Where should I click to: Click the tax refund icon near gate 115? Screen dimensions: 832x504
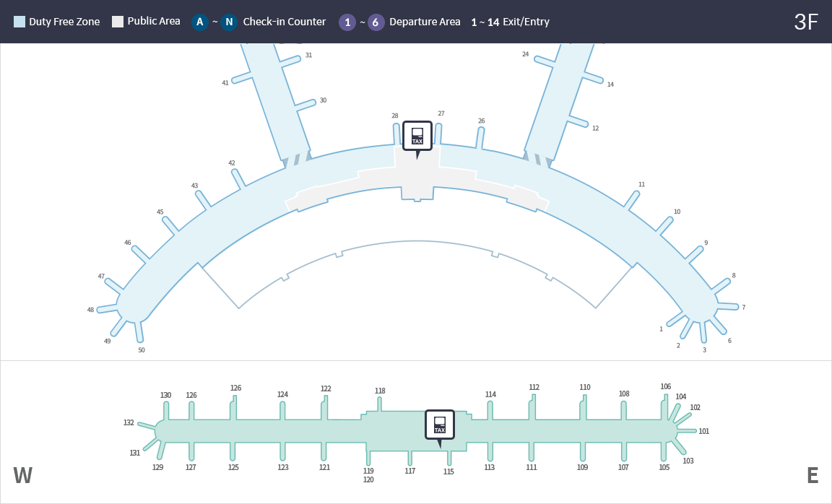(439, 425)
